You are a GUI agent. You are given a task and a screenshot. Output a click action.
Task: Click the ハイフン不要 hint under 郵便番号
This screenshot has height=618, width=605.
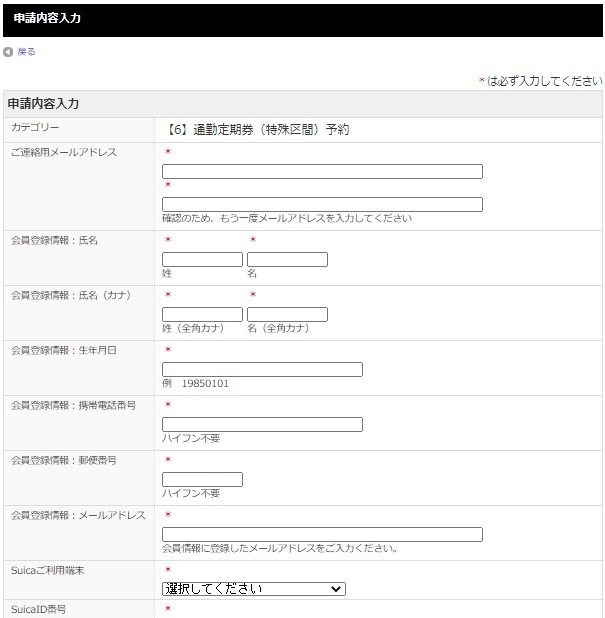pyautogui.click(x=191, y=493)
